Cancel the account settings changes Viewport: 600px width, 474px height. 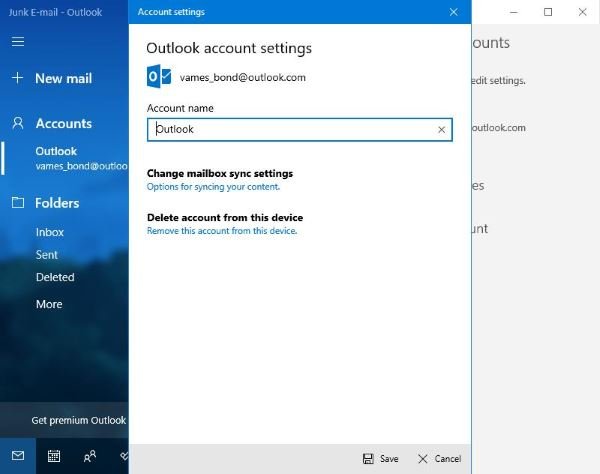[x=438, y=459]
